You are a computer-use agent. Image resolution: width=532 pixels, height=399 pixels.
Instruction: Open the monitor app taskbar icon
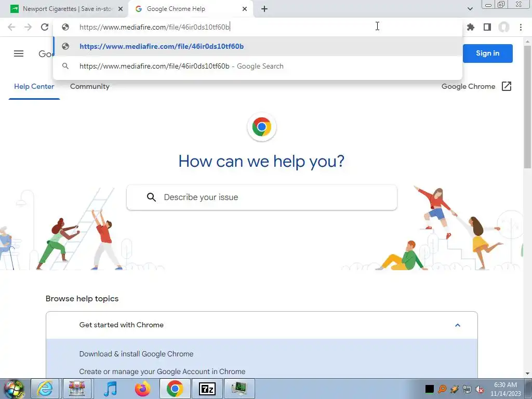pos(240,389)
